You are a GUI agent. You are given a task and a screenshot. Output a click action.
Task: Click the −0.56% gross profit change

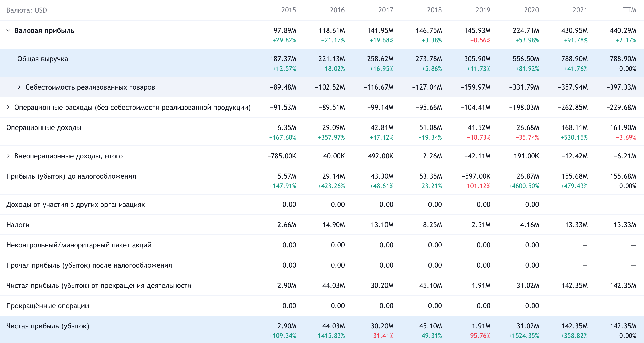click(x=480, y=40)
